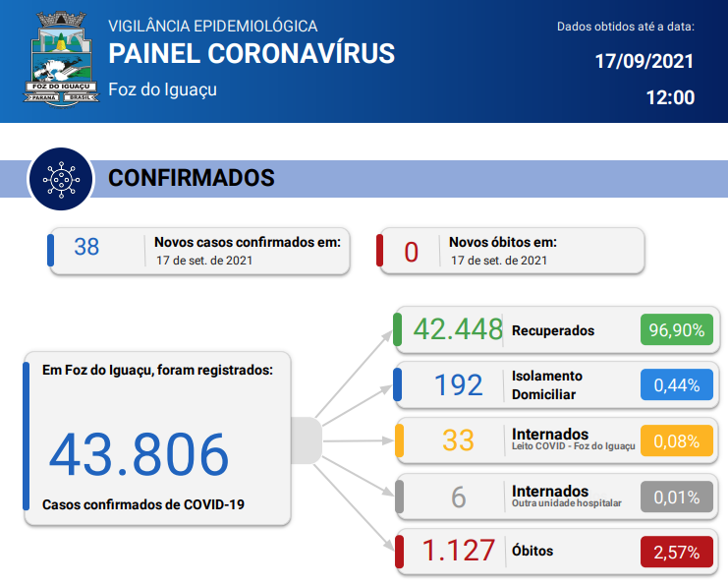
Task: Click the blue 0,44% badge
Action: (677, 384)
